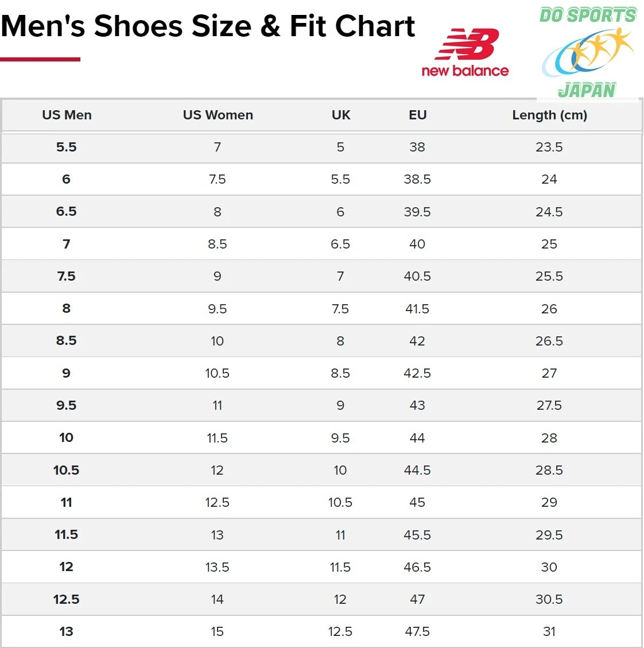644x648 pixels.
Task: Select the Length (cm) column header
Action: [549, 115]
